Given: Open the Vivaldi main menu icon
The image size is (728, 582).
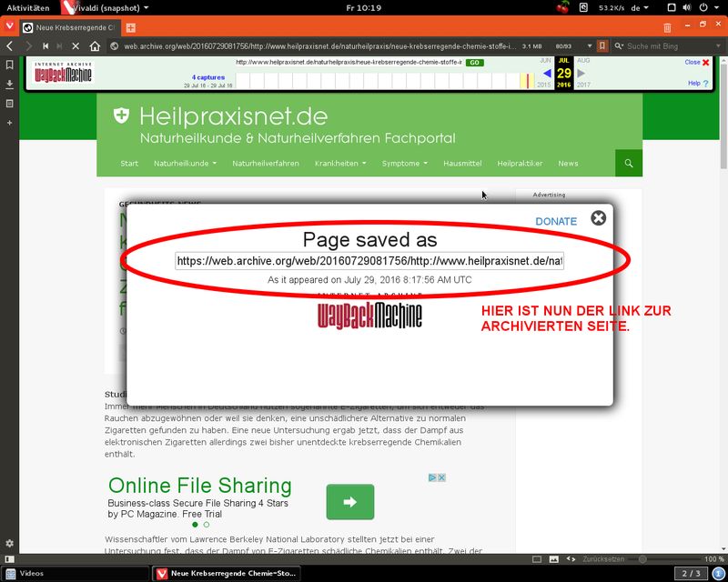Looking at the screenshot, I should (9, 27).
